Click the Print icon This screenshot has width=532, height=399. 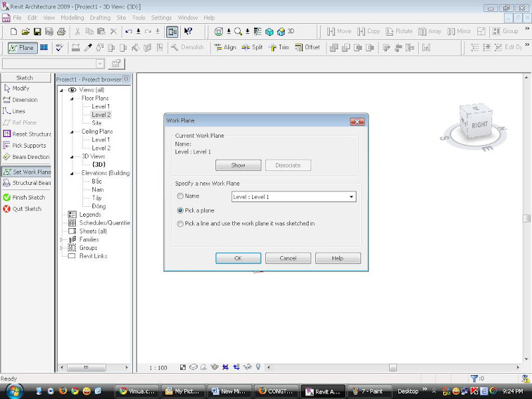coord(61,31)
